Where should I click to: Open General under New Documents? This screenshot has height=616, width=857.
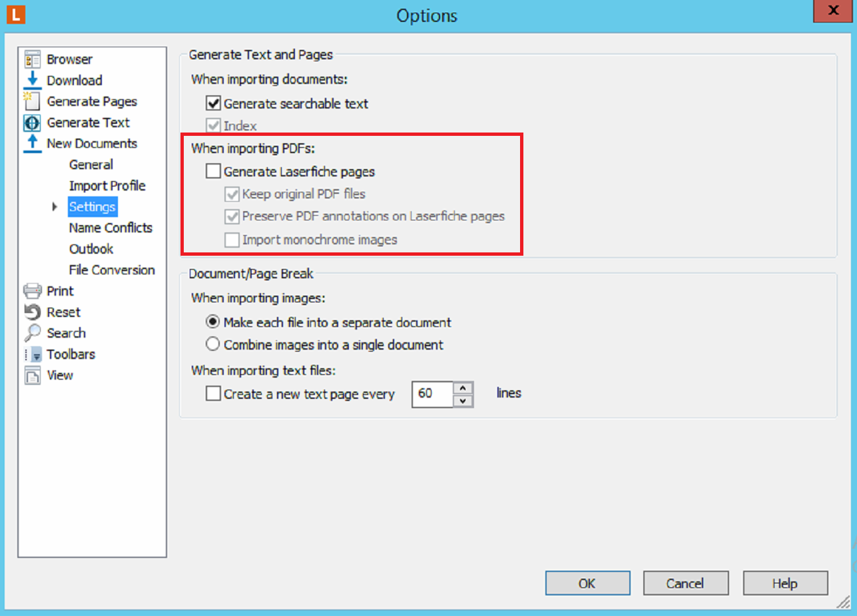91,164
